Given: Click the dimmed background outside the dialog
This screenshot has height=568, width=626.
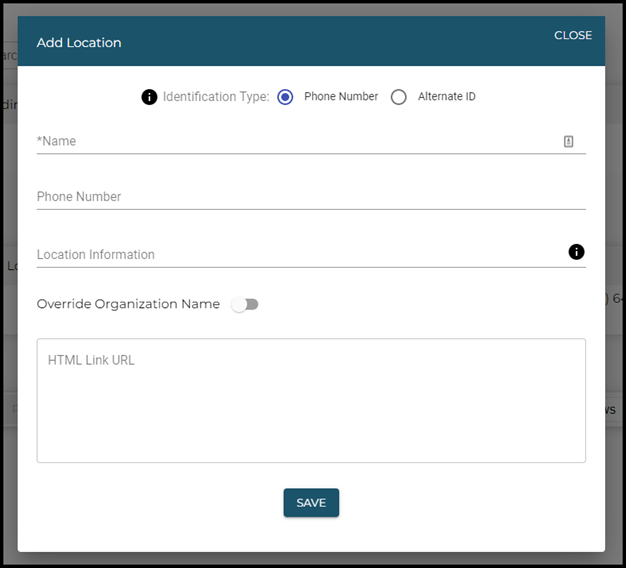Looking at the screenshot, I should 8,300.
